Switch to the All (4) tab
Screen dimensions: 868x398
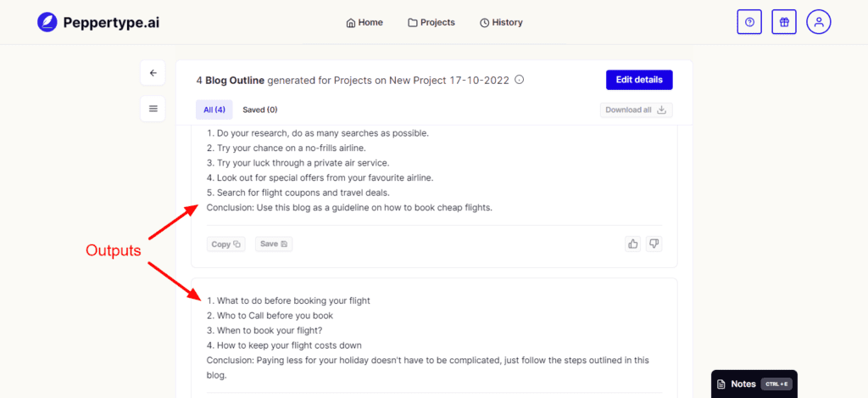[x=214, y=109]
